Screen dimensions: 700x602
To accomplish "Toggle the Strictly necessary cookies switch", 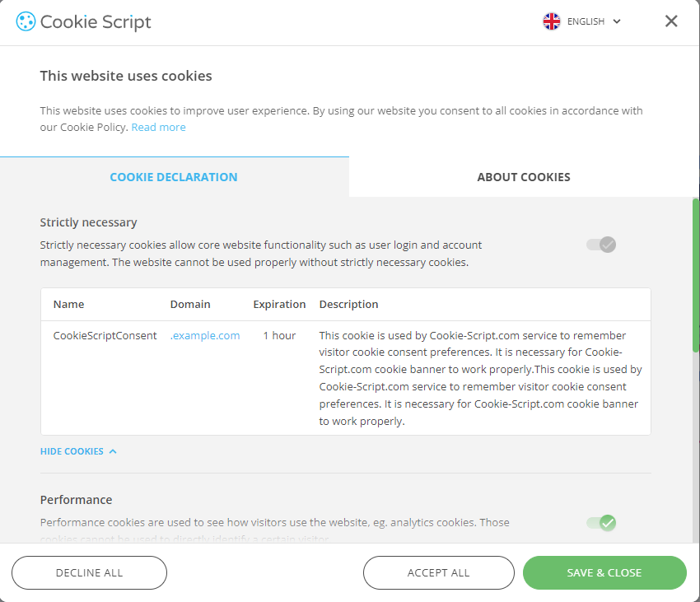I will (601, 245).
